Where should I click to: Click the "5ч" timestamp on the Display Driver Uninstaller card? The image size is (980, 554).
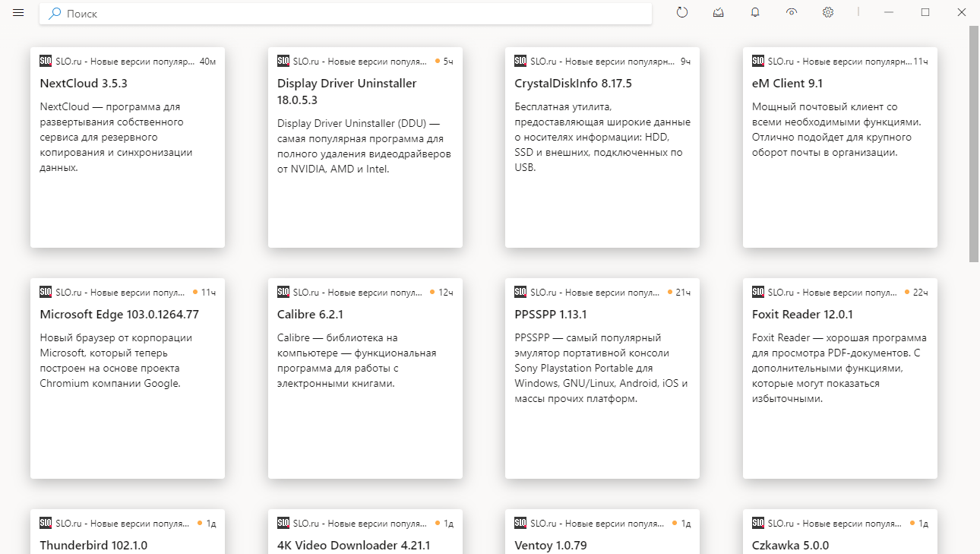[448, 61]
